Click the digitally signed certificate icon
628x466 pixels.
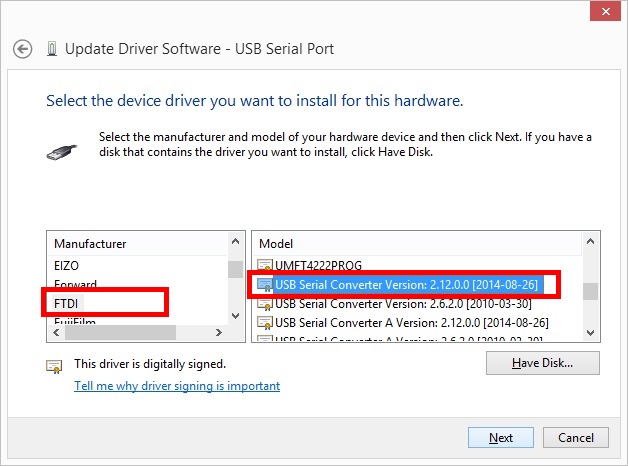(x=55, y=366)
